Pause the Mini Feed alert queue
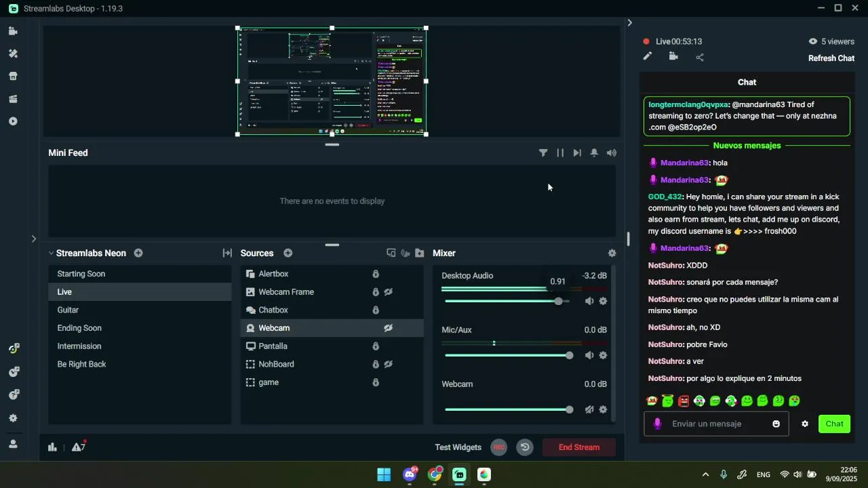This screenshot has width=868, height=488. pyautogui.click(x=560, y=153)
